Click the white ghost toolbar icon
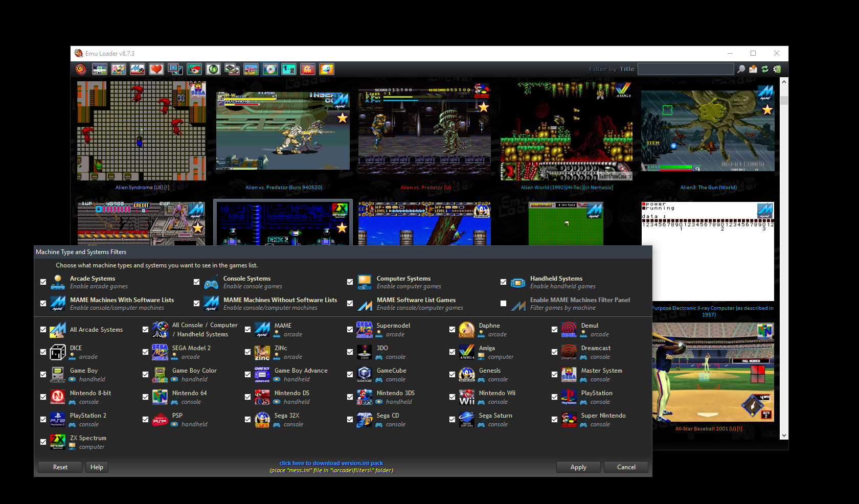The height and width of the screenshot is (504, 859). tap(327, 69)
